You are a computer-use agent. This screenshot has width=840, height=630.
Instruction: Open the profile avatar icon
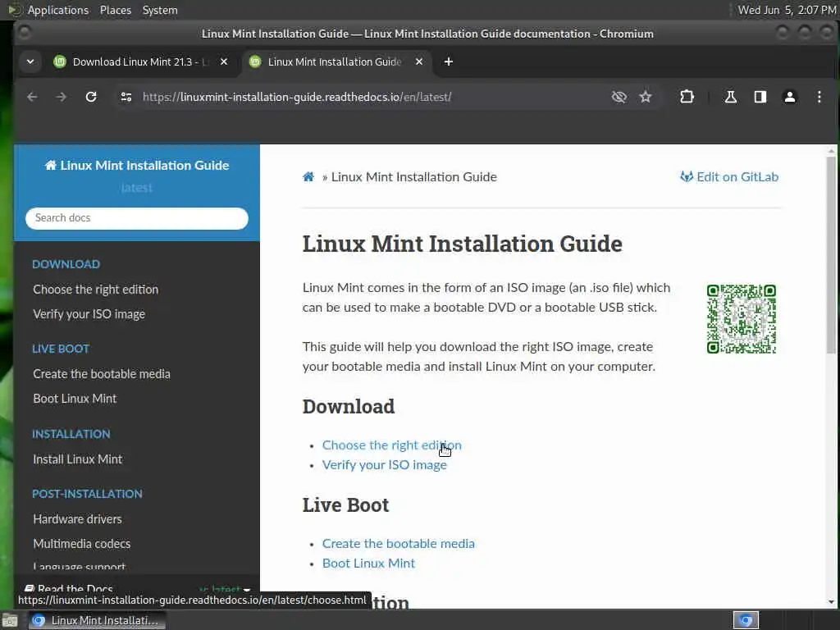[x=790, y=97]
